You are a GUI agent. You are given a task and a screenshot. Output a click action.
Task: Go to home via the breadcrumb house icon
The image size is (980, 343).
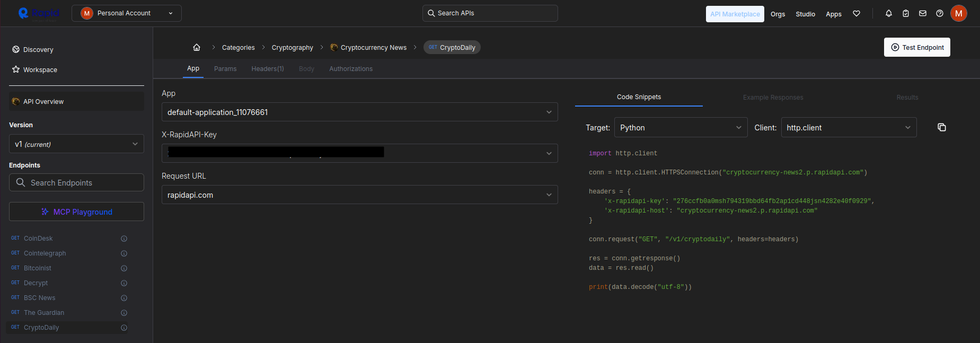point(197,47)
